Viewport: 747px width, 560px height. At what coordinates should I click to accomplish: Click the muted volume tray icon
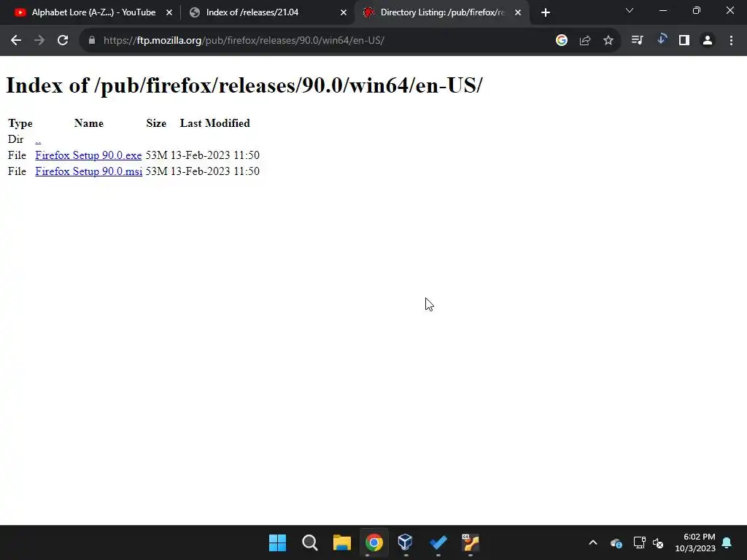click(x=659, y=542)
